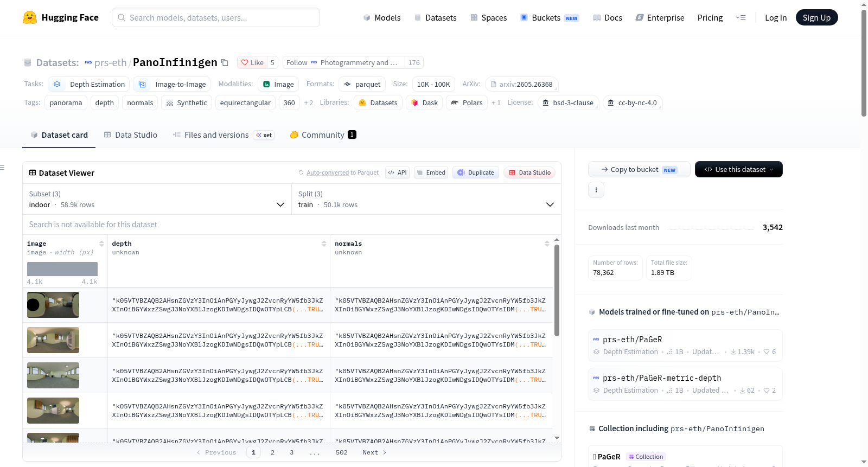868x467 pixels.
Task: Go to page 502 of viewer
Action: (342, 452)
